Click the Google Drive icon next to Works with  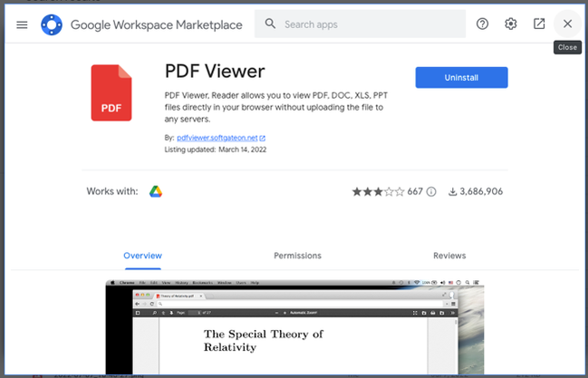[156, 191]
